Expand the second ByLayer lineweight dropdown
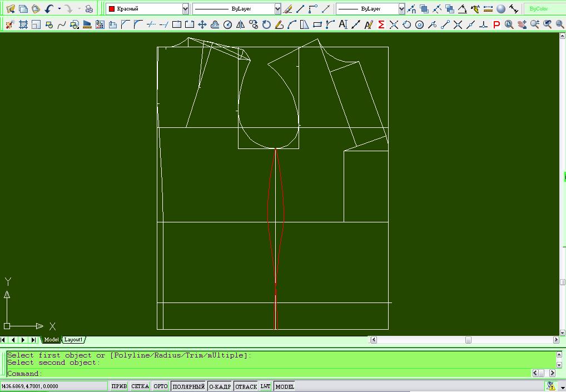The width and height of the screenshot is (566, 392). (401, 9)
